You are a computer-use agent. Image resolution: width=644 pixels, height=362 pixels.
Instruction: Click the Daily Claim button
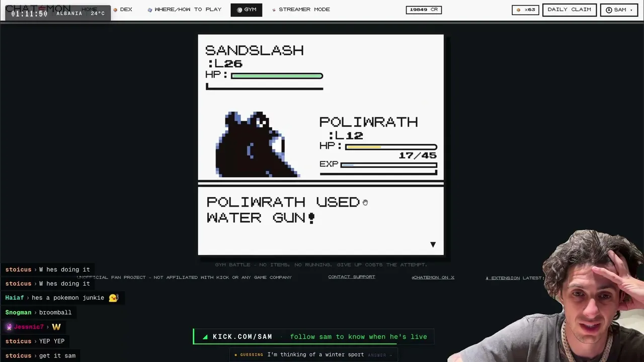(x=570, y=10)
